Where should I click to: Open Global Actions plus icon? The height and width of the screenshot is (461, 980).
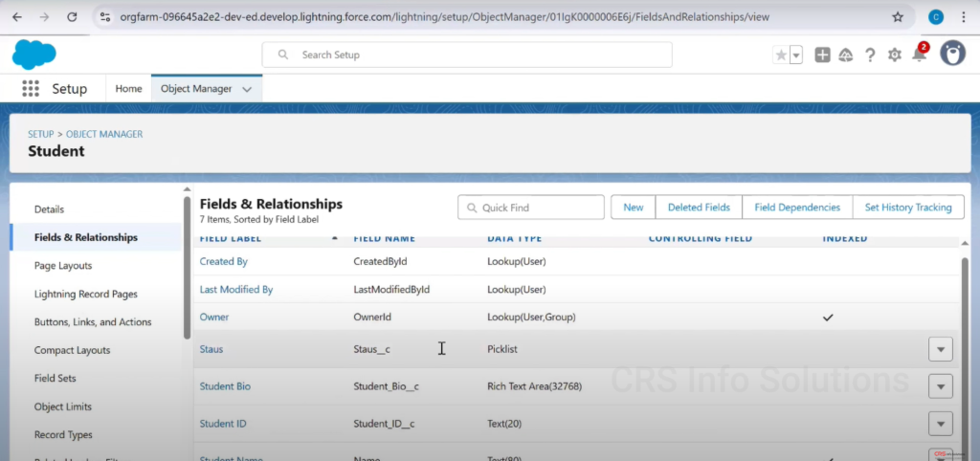(x=822, y=55)
